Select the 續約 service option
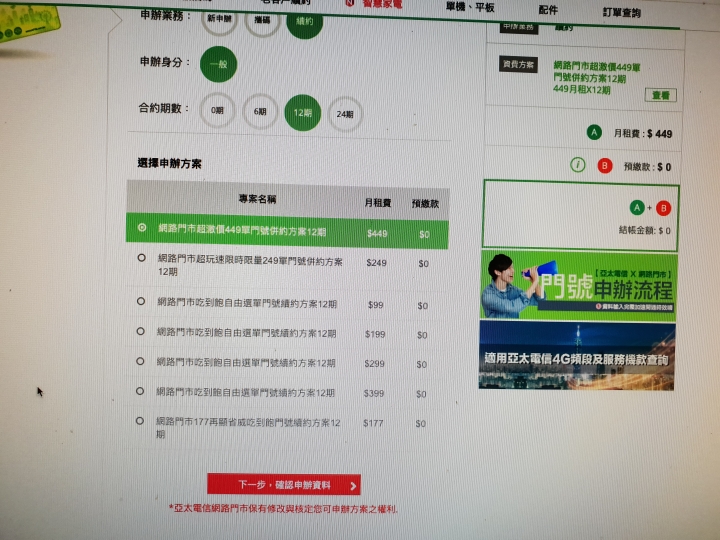720x540 pixels. tap(304, 21)
